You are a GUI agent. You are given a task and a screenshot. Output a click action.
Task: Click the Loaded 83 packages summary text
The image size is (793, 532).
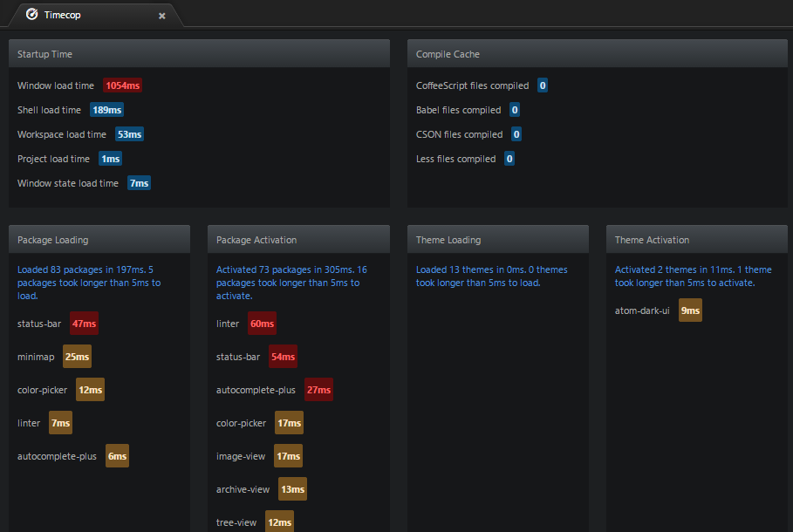(89, 283)
